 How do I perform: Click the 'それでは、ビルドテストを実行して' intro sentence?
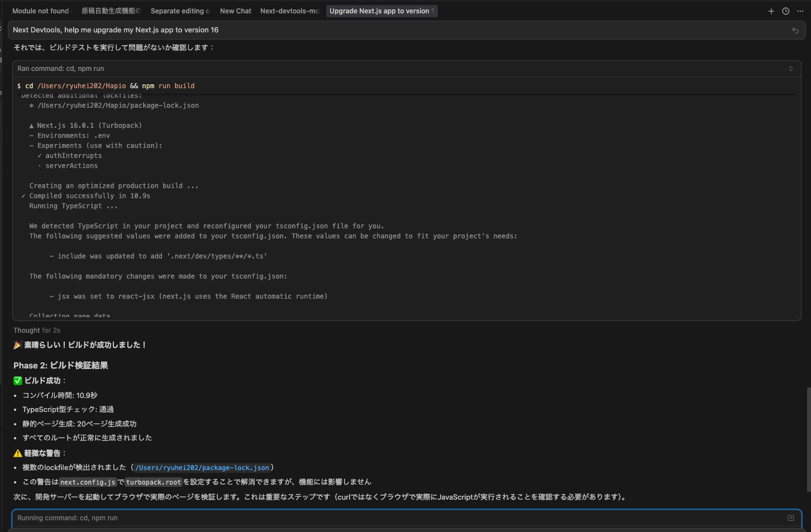(x=114, y=47)
